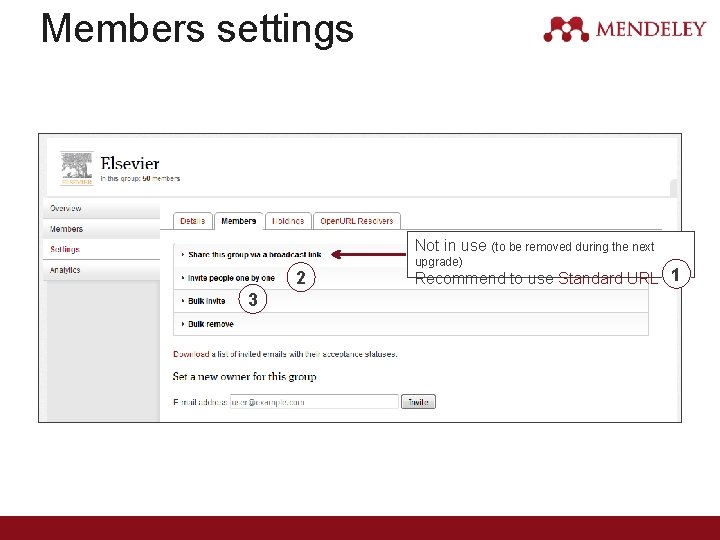This screenshot has height=540, width=720.
Task: Expand Invite people one by one
Action: click(231, 278)
